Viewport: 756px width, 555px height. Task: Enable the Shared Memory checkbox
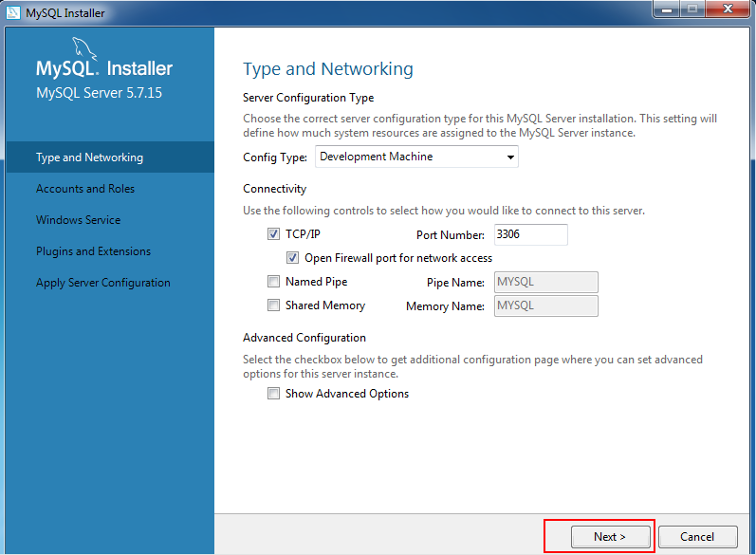tap(273, 305)
